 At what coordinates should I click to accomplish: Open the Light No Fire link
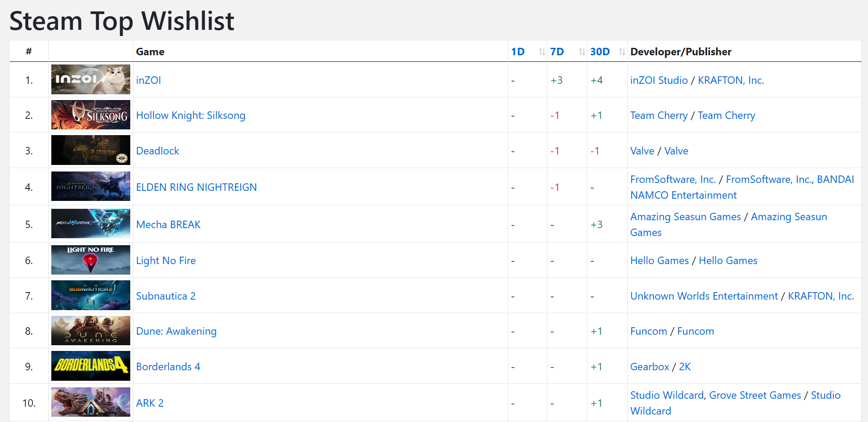(x=166, y=261)
